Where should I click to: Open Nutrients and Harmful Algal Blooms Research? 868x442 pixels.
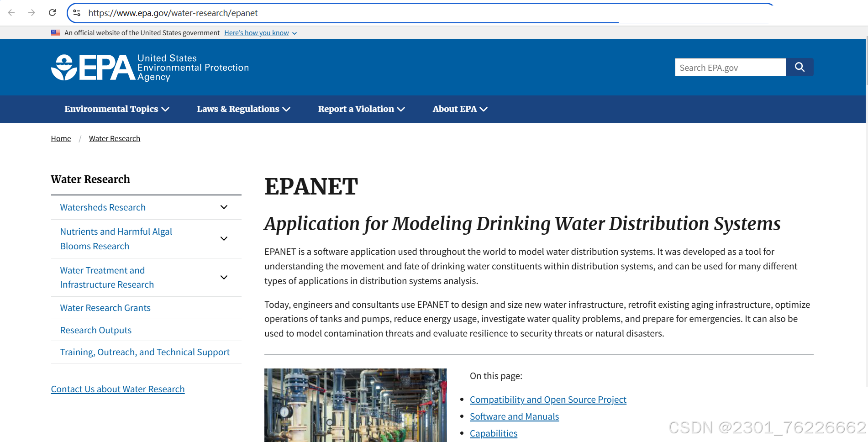[116, 239]
